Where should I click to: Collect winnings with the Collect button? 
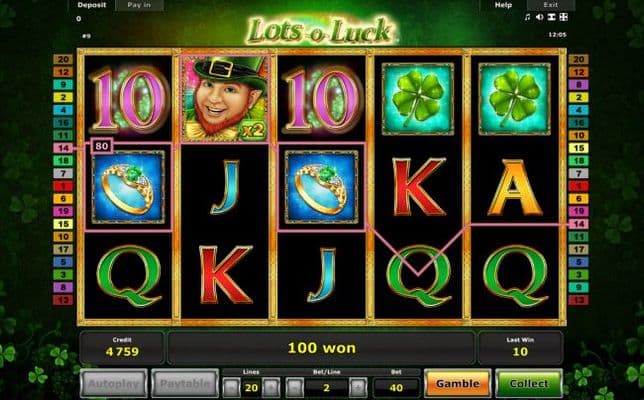[x=529, y=384]
